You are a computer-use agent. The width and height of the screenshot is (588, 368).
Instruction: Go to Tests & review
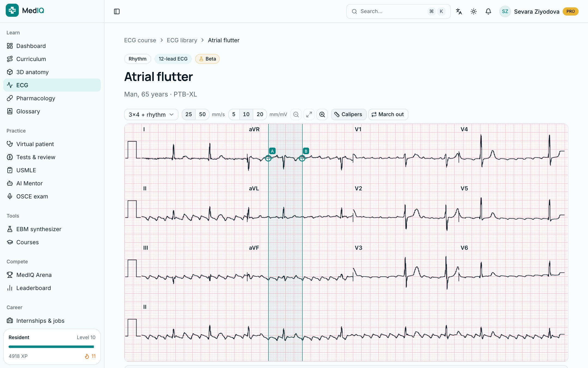pyautogui.click(x=52, y=157)
